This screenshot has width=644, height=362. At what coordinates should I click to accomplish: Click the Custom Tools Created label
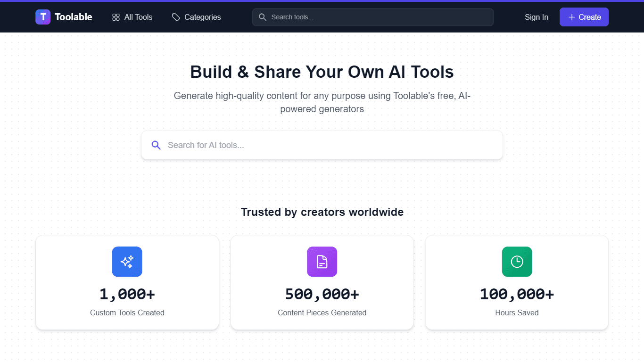127,313
